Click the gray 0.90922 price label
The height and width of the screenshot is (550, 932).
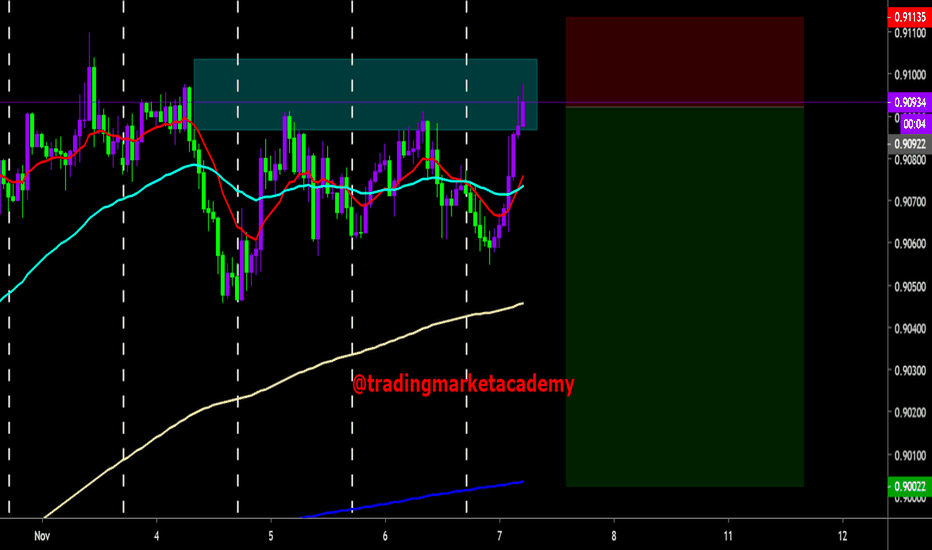[x=909, y=144]
